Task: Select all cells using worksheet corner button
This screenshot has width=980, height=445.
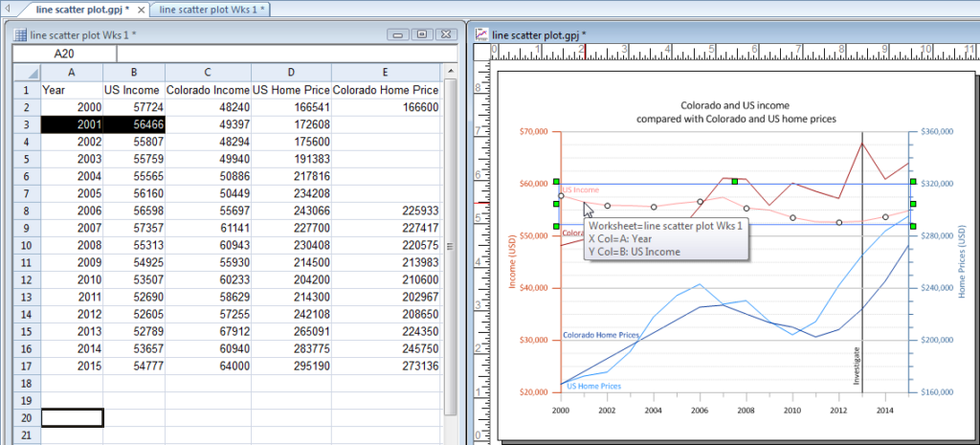Action: 26,72
